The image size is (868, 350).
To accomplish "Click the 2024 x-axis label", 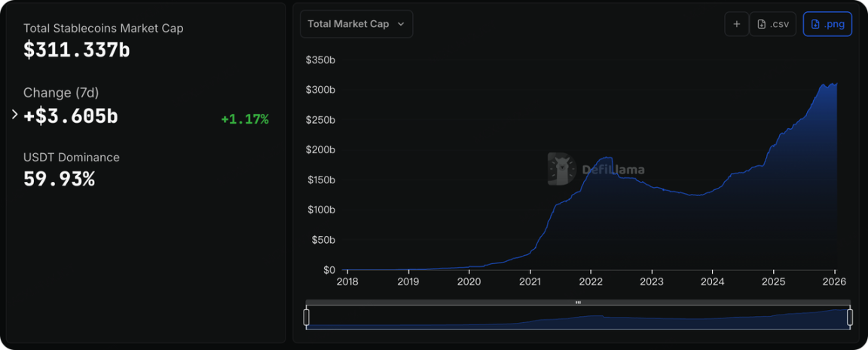I will pos(712,282).
